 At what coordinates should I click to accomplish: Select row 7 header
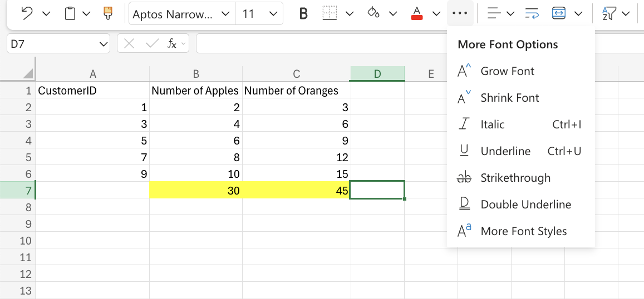coord(18,190)
